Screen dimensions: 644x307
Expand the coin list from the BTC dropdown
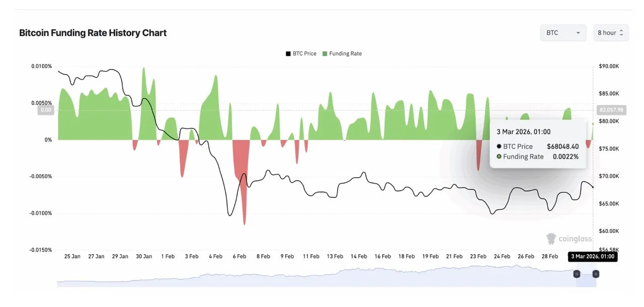(x=563, y=32)
